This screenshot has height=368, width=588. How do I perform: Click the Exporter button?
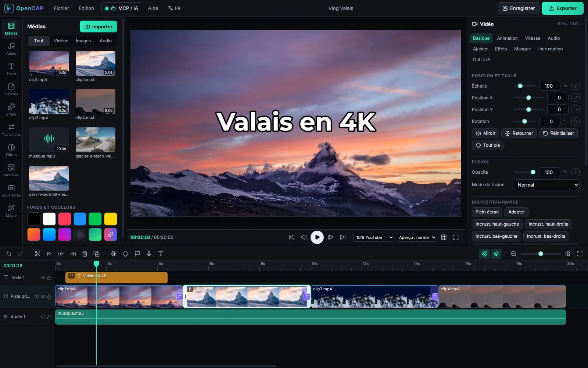562,8
